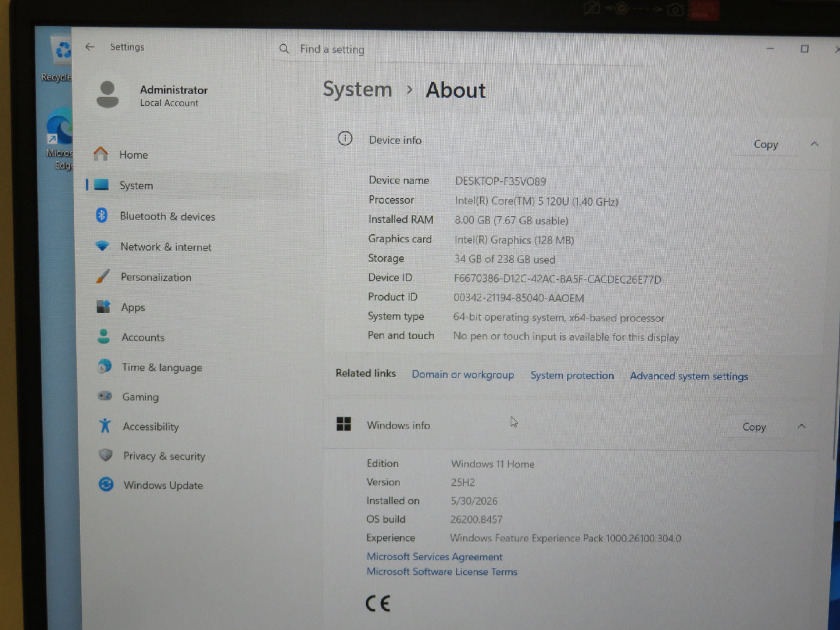Copy the Device info details
Screen dimensions: 840x630
click(x=766, y=144)
